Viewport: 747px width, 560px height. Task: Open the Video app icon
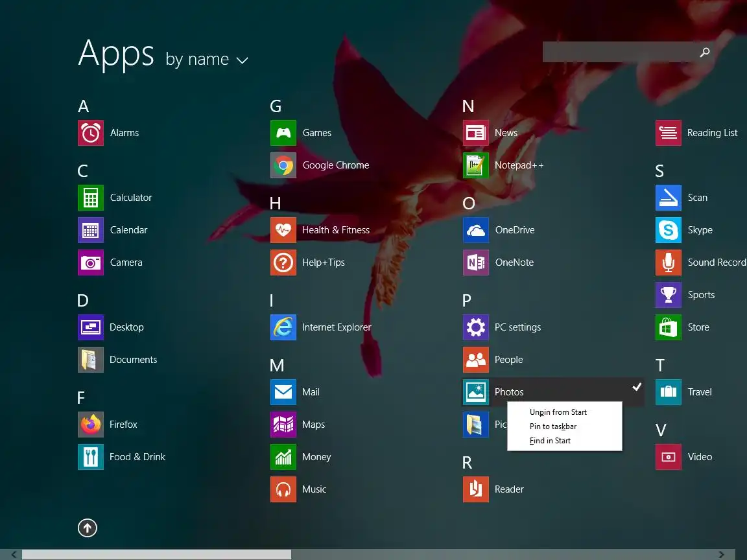(x=668, y=457)
